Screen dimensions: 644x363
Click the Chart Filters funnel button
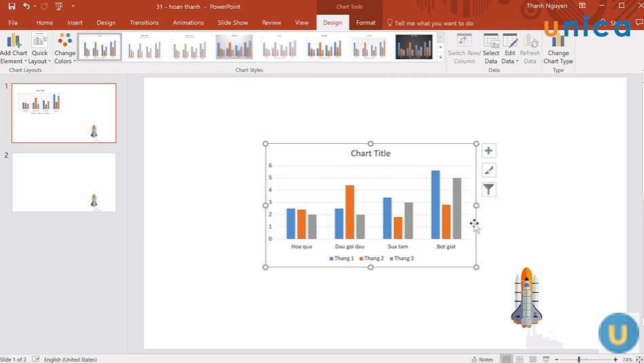[x=489, y=189]
